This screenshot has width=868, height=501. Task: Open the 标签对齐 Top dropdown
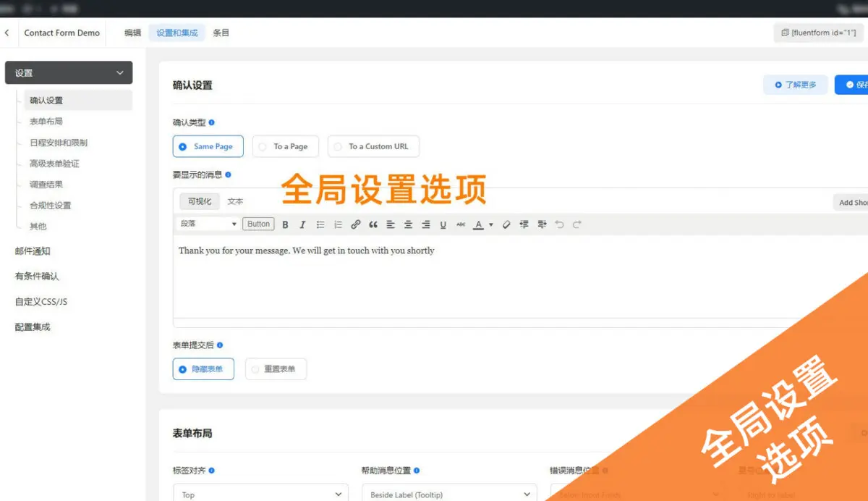[260, 493]
